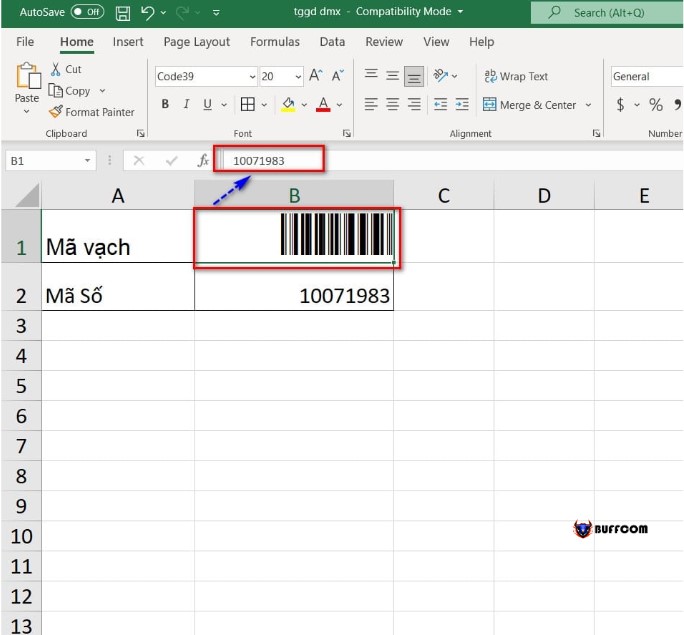Toggle Underline formatting

(208, 104)
